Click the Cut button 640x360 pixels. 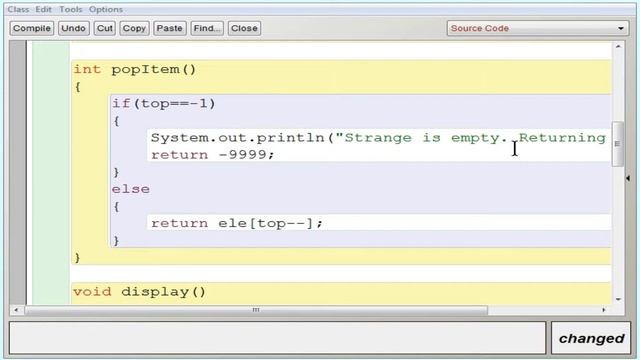coord(104,28)
